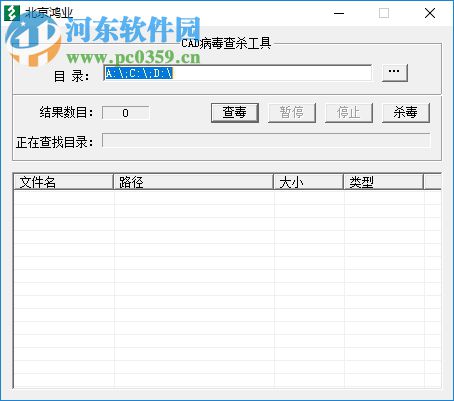The height and width of the screenshot is (401, 454).
Task: Sort by the 大小 column header
Action: pyautogui.click(x=308, y=182)
